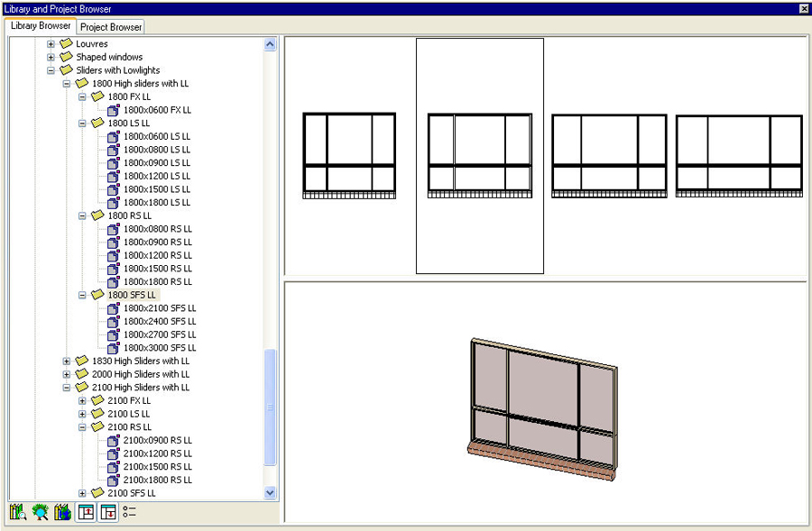Click the tree scrollbar up arrow

click(270, 44)
